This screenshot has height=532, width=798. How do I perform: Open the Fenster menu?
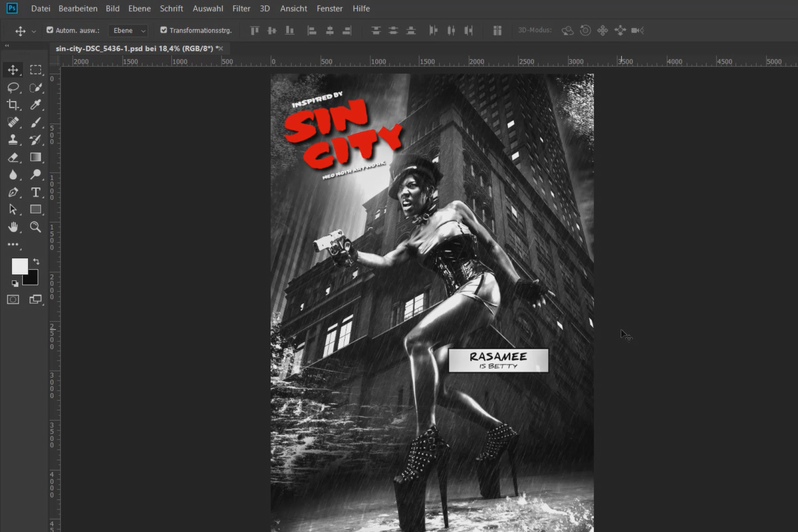(330, 9)
